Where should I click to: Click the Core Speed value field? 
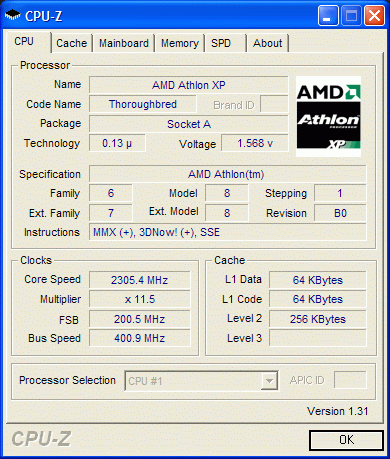pyautogui.click(x=139, y=280)
